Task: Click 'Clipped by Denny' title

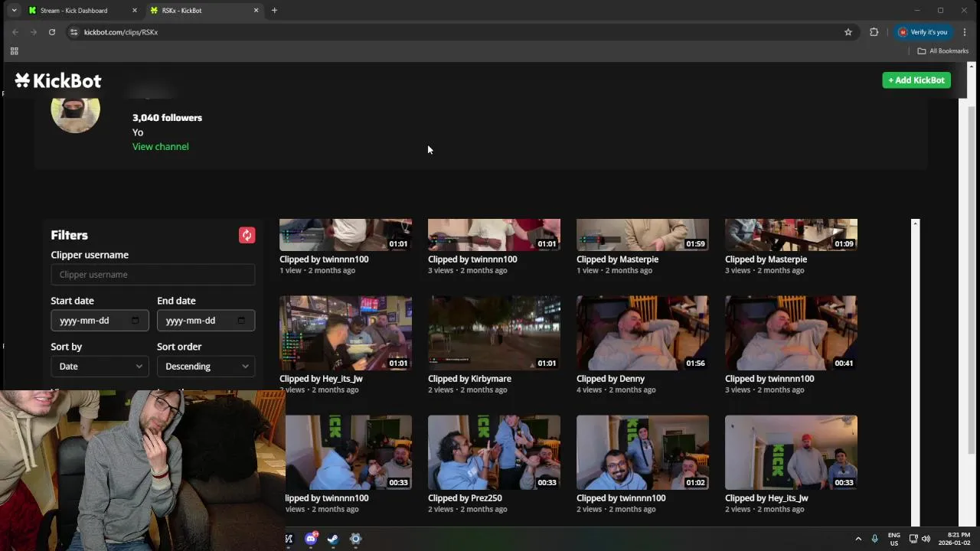Action: (610, 379)
